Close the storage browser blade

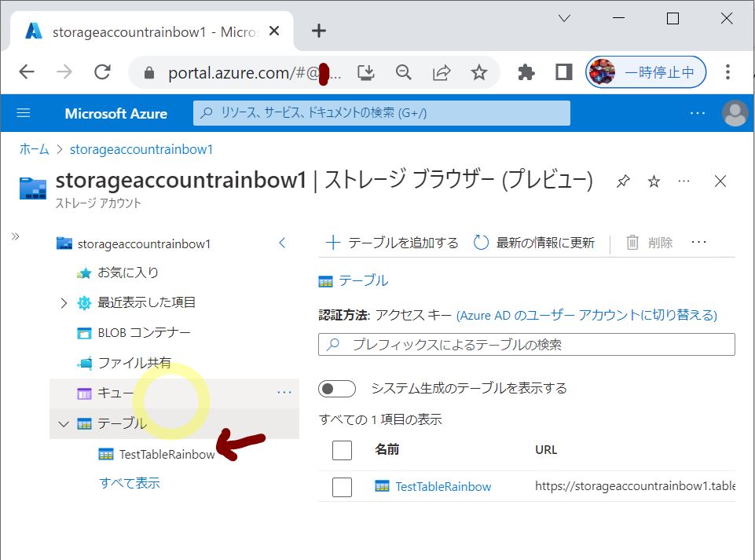pyautogui.click(x=720, y=181)
